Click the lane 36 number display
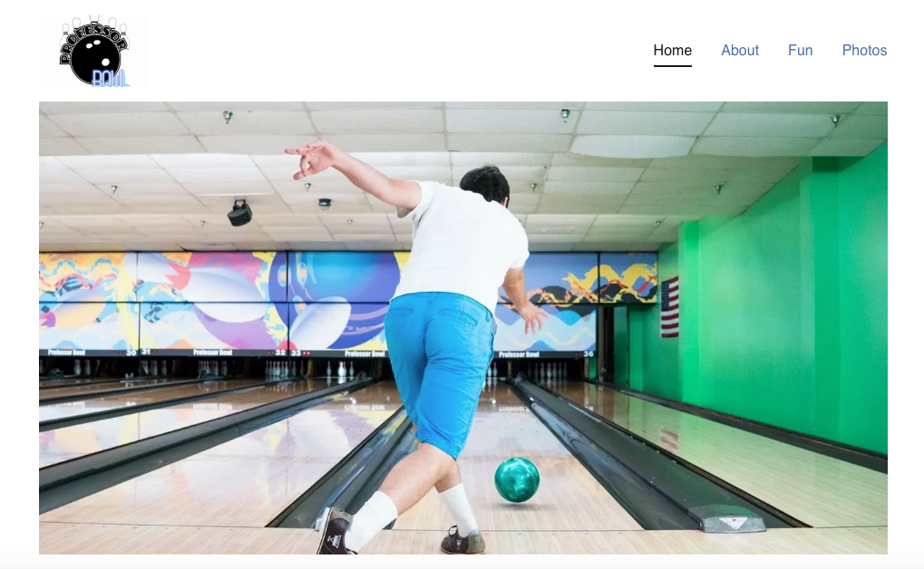 pos(588,354)
